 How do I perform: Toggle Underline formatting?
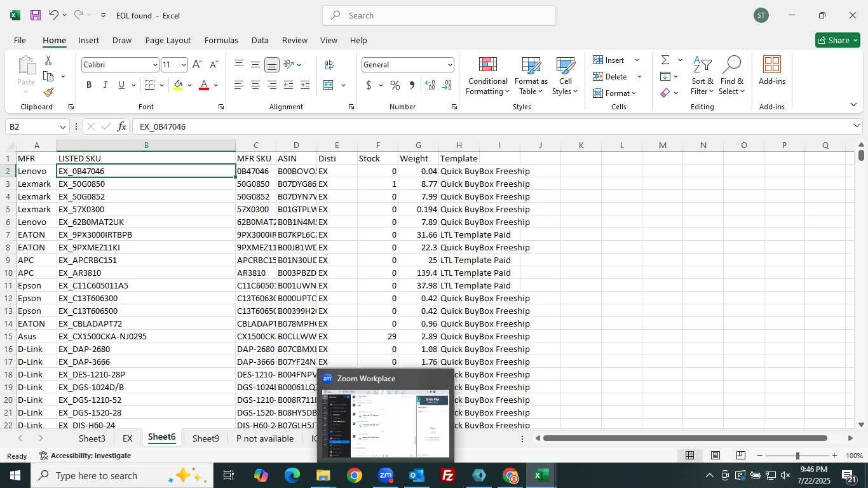pos(121,85)
